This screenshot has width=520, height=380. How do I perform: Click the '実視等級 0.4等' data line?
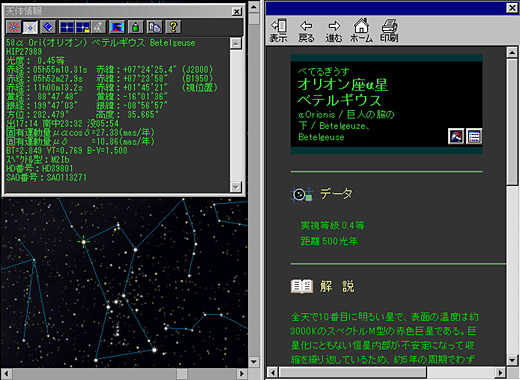tap(332, 226)
